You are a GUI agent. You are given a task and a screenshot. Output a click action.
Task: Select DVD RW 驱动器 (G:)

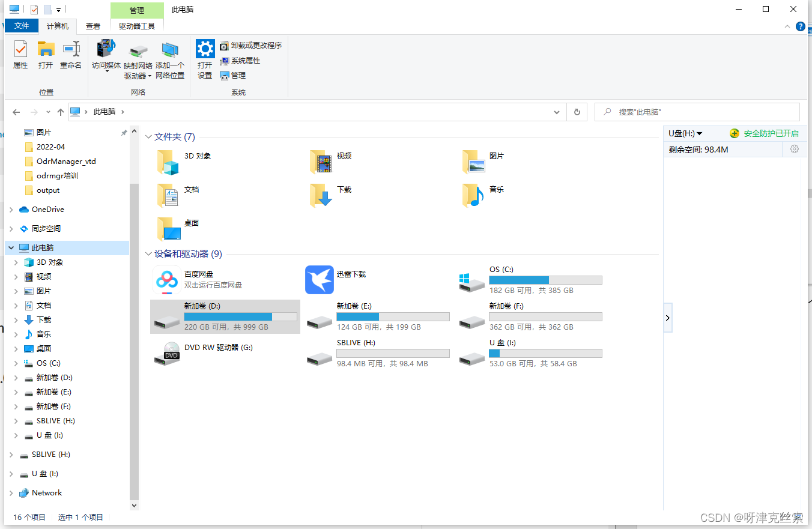tap(204, 354)
